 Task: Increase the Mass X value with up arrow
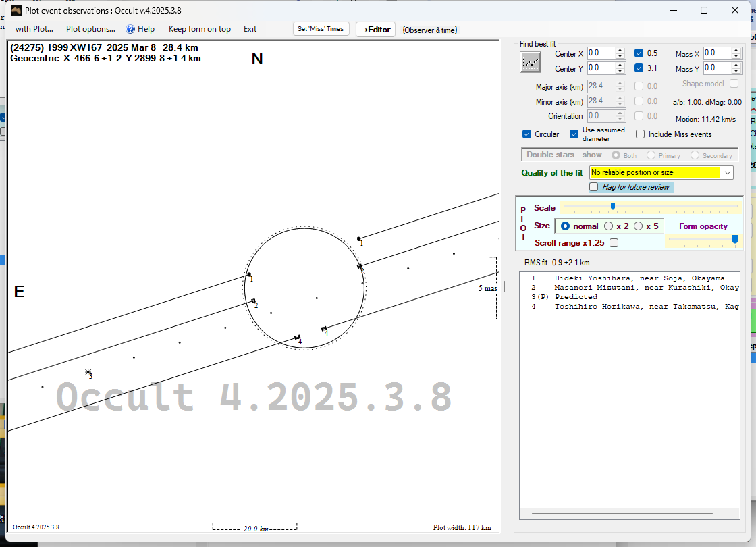coord(736,51)
